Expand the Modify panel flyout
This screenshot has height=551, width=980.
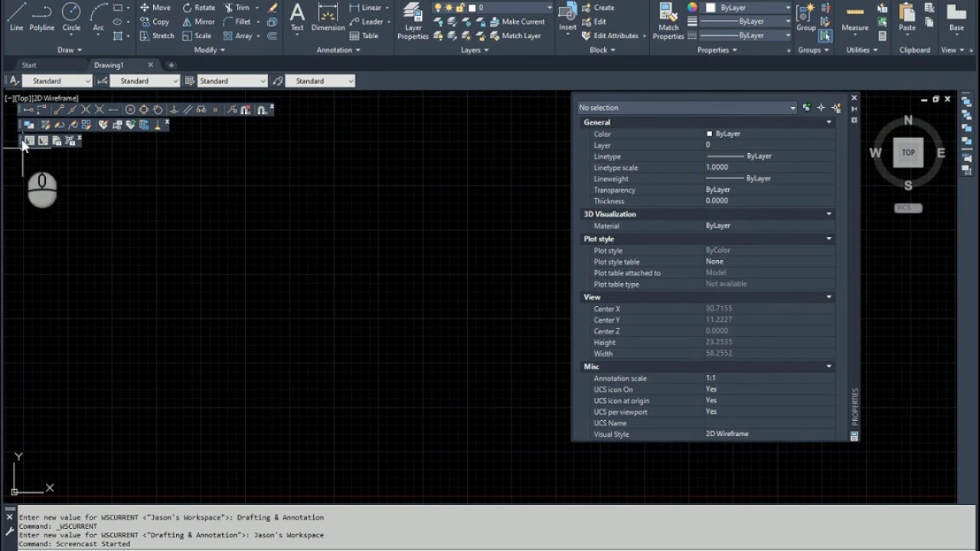tap(209, 50)
